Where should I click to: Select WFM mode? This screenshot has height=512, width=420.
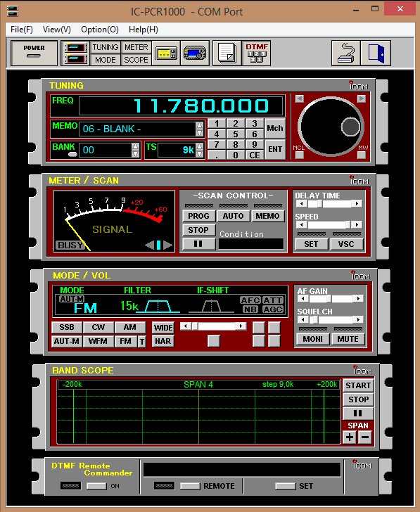98,341
